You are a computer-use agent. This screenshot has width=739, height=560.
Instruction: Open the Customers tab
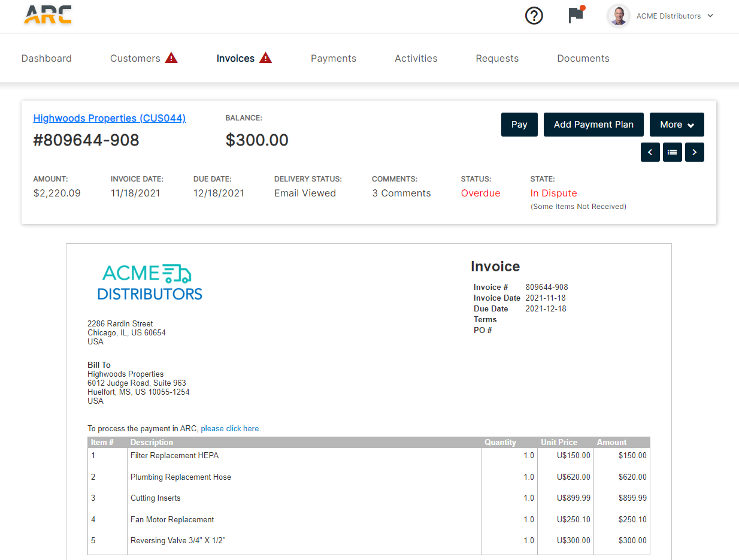point(135,58)
